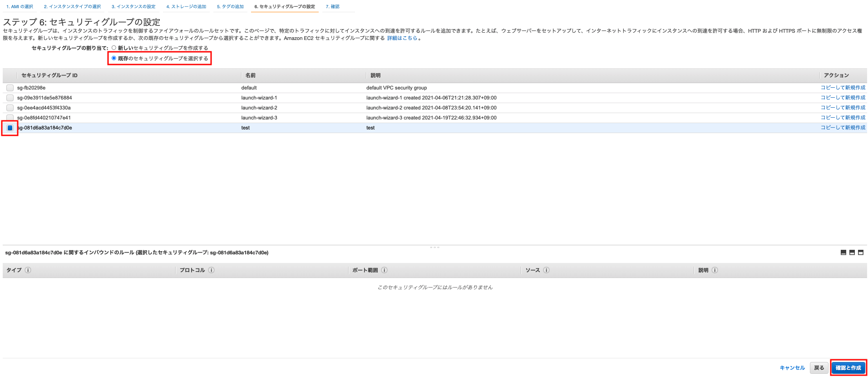The width and height of the screenshot is (868, 377).
Task: Show info for the ポート範囲 column
Action: click(385, 270)
